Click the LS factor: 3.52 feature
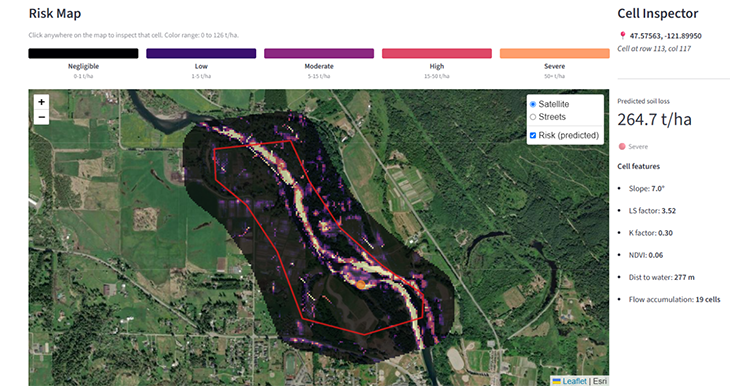This screenshot has height=386, width=730. point(652,211)
